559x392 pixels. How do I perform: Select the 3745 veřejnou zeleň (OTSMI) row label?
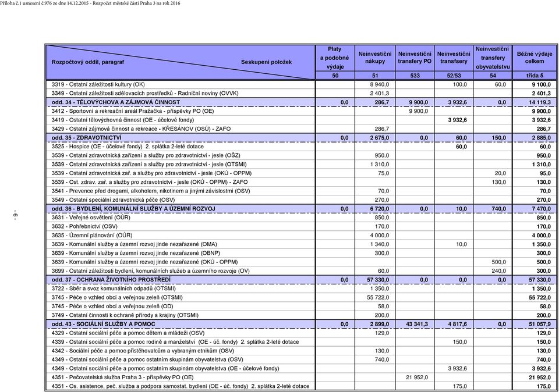(117, 297)
